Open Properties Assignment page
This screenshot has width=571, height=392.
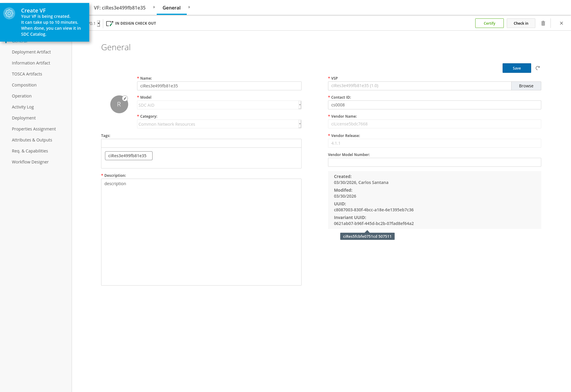34,129
